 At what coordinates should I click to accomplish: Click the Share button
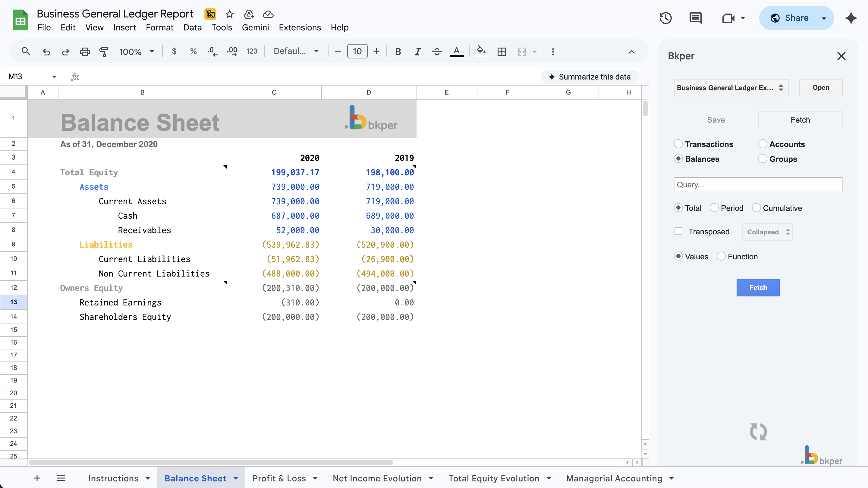(x=787, y=18)
